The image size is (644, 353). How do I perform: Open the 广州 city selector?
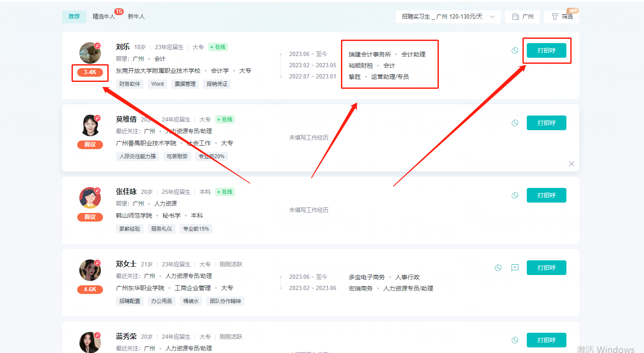(522, 16)
